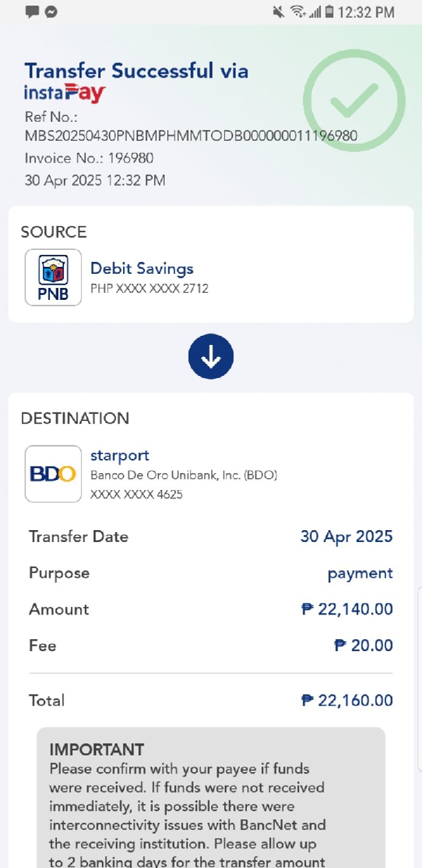Tap the Total amount ₱ 22,160.00
This screenshot has height=868, width=422.
pyautogui.click(x=347, y=700)
